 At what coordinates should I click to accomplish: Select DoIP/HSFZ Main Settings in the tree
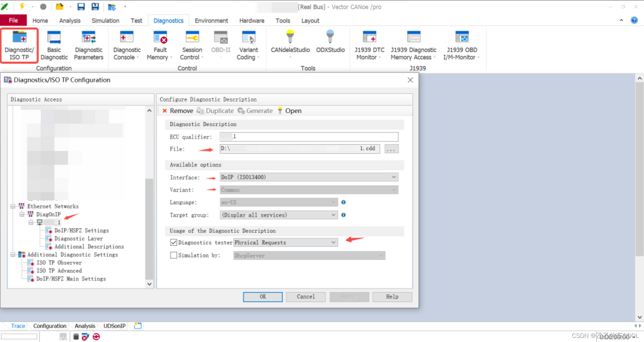71,279
